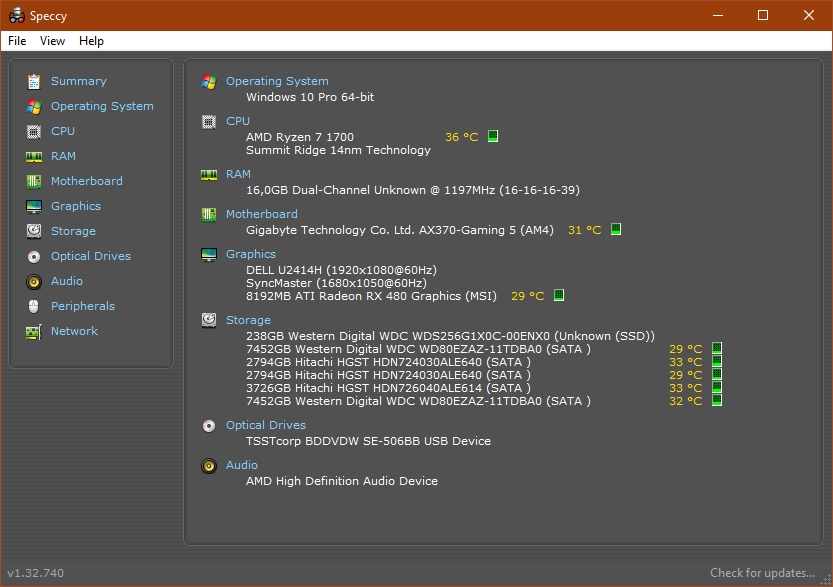Click the Graphics monitor icon in sidebar
Viewport: 833px width, 587px height.
click(x=34, y=206)
